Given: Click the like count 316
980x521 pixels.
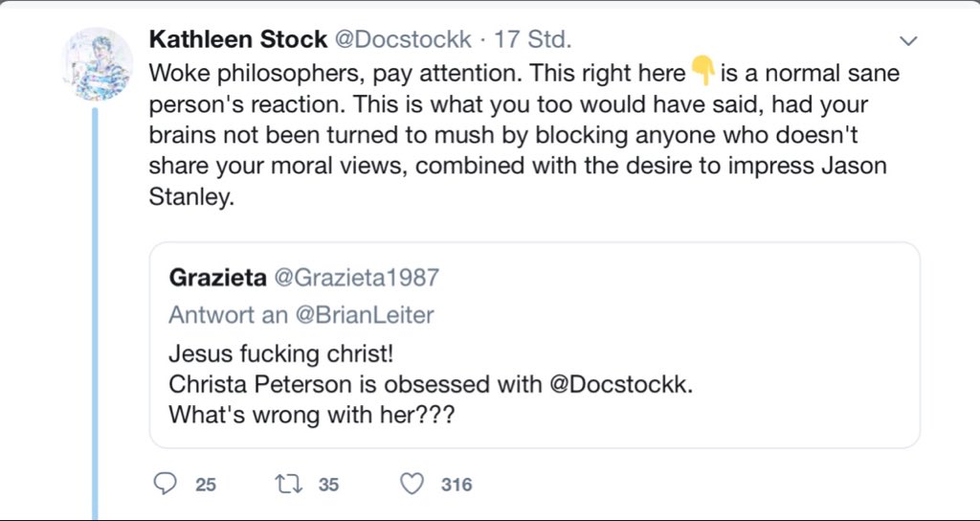Looking at the screenshot, I should point(457,485).
